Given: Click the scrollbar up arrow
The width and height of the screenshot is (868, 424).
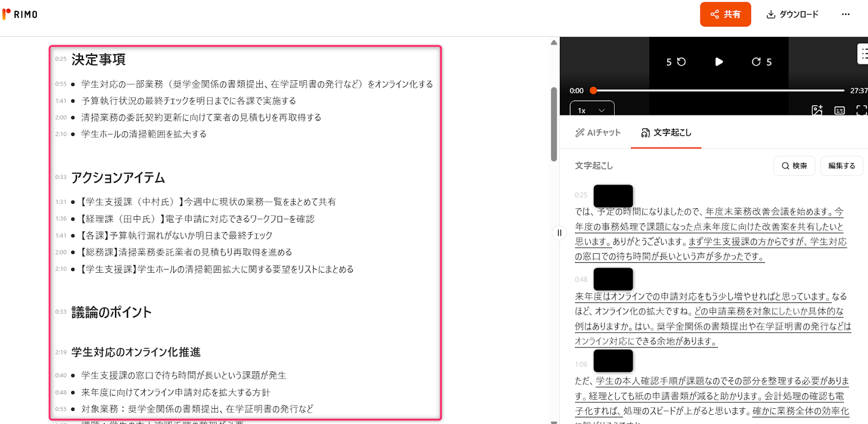Looking at the screenshot, I should [x=554, y=42].
